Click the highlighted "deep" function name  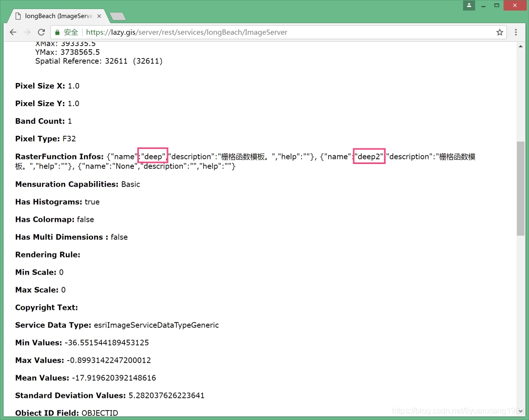click(x=153, y=156)
